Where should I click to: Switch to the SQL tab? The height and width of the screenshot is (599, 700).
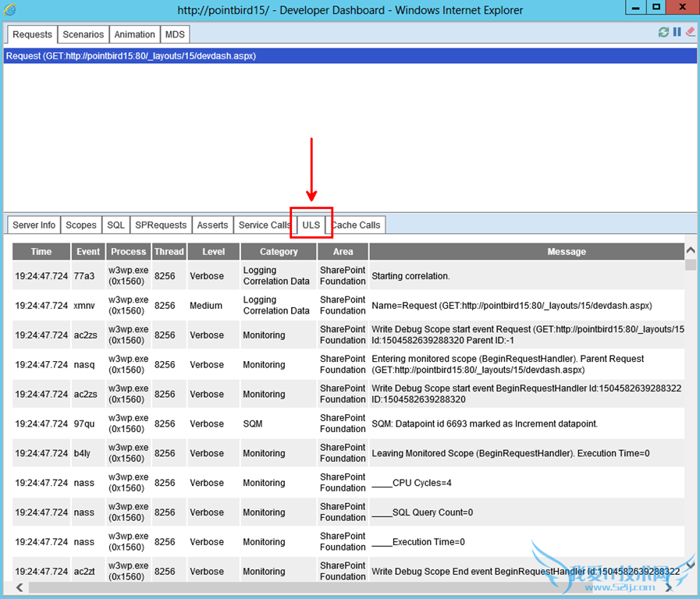115,225
